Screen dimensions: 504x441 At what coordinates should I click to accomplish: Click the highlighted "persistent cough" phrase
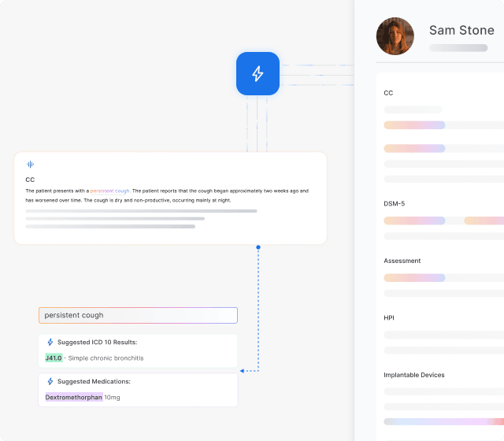pyautogui.click(x=110, y=191)
